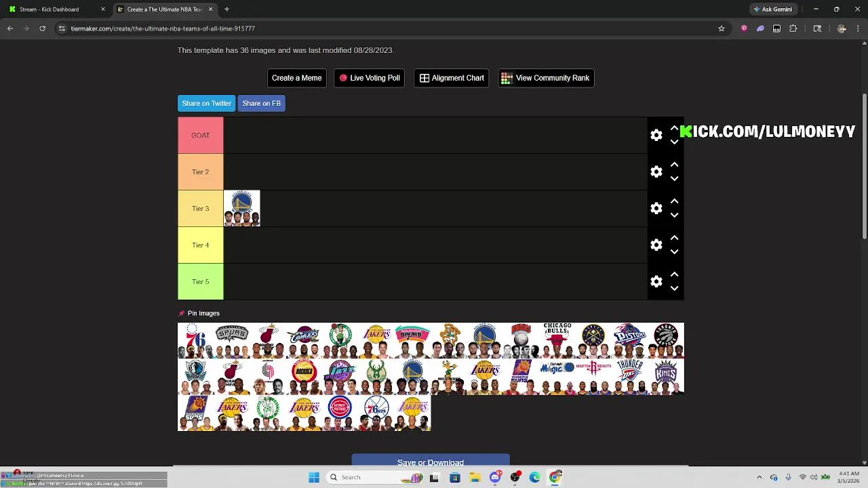Select Warriors image in Tier 3 row
The height and width of the screenshot is (488, 868).
pyautogui.click(x=241, y=209)
